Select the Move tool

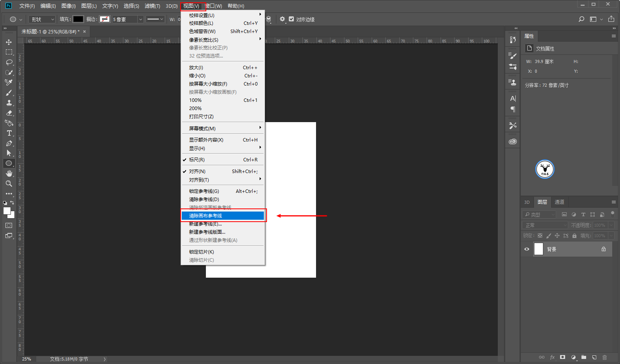tap(9, 42)
